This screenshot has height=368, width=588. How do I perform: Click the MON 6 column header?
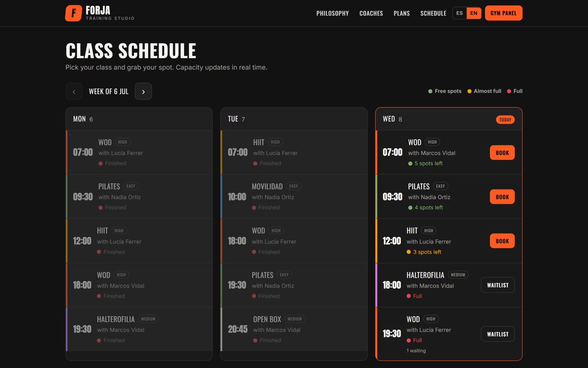[139, 119]
